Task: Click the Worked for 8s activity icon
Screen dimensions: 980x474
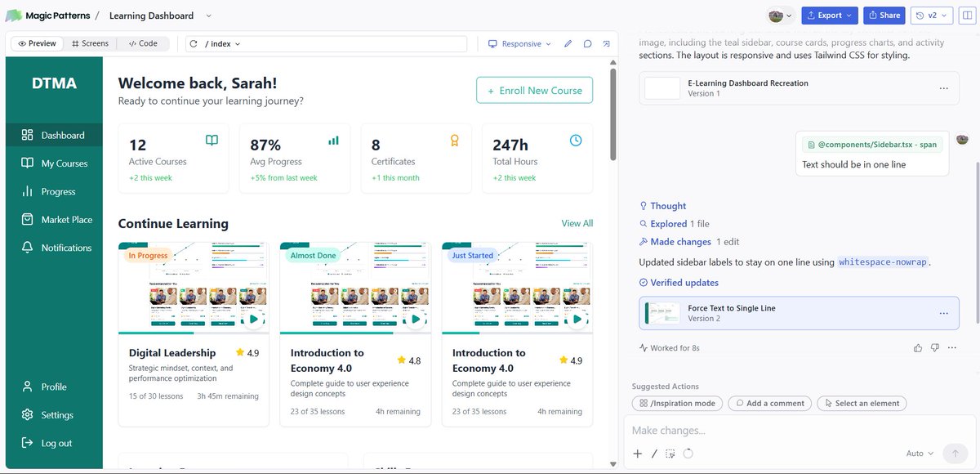Action: (644, 348)
